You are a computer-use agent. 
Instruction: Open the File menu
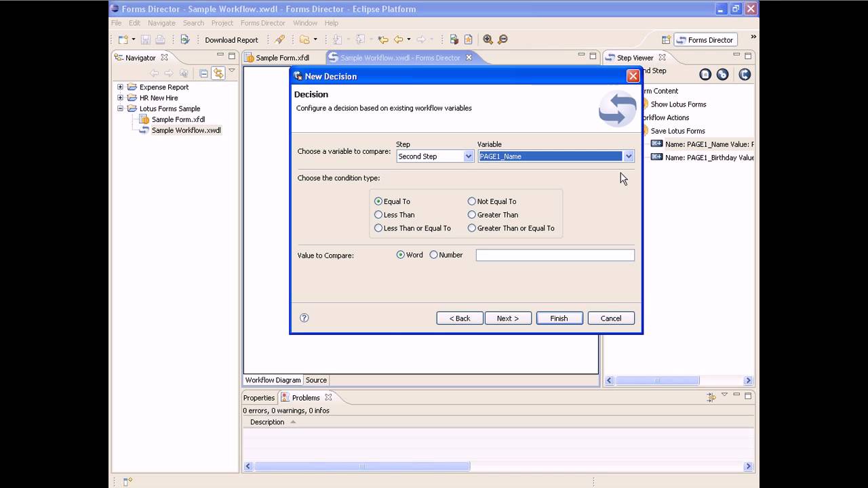(117, 23)
